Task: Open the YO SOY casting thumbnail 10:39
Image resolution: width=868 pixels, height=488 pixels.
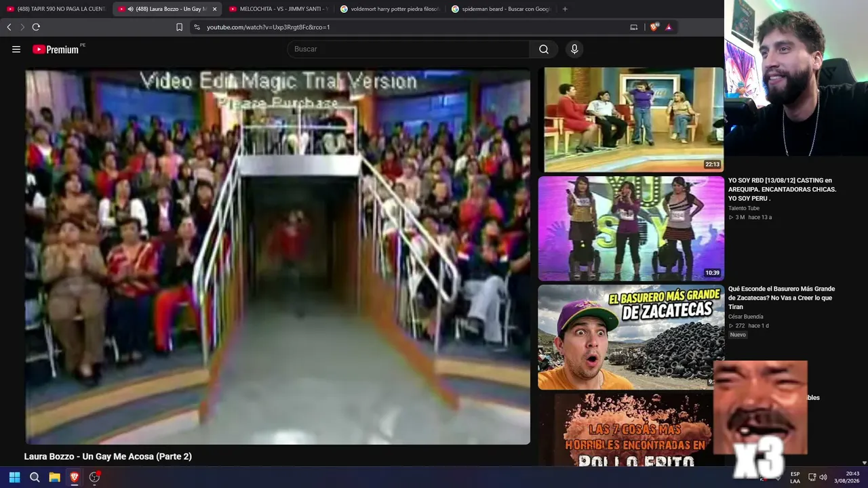Action: (631, 228)
